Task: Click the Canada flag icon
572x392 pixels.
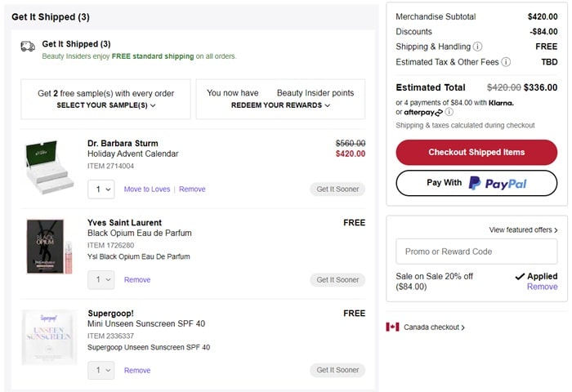Action: coord(392,327)
